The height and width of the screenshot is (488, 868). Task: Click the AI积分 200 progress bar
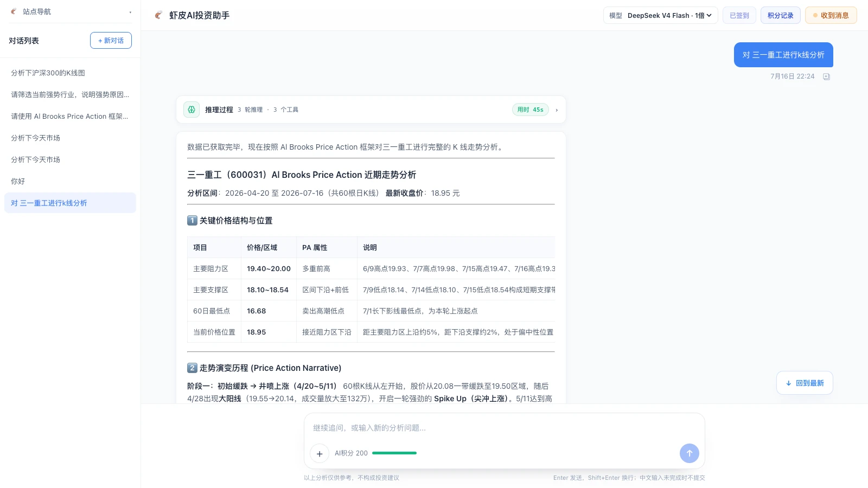click(394, 453)
